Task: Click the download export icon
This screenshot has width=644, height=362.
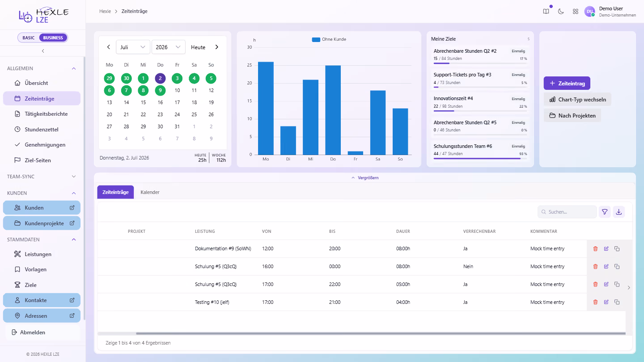Action: (x=619, y=212)
